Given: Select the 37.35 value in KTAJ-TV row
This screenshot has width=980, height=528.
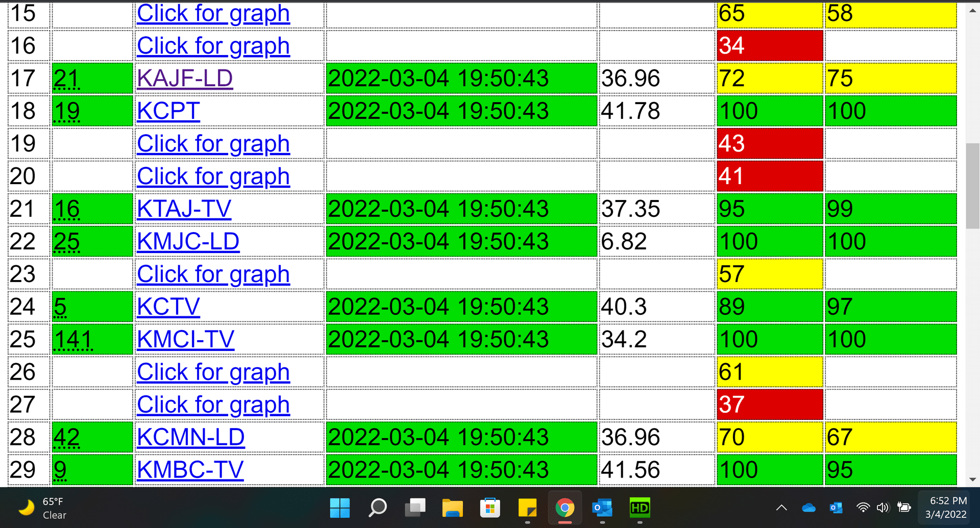Looking at the screenshot, I should click(630, 209).
